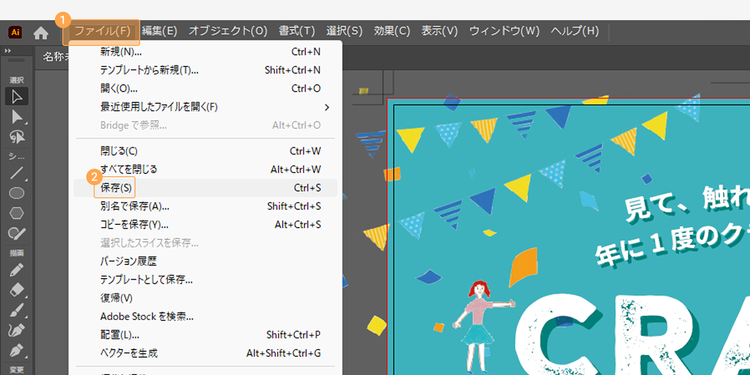The height and width of the screenshot is (375, 750).
Task: Open the ヘルプ(H) menu
Action: (574, 32)
